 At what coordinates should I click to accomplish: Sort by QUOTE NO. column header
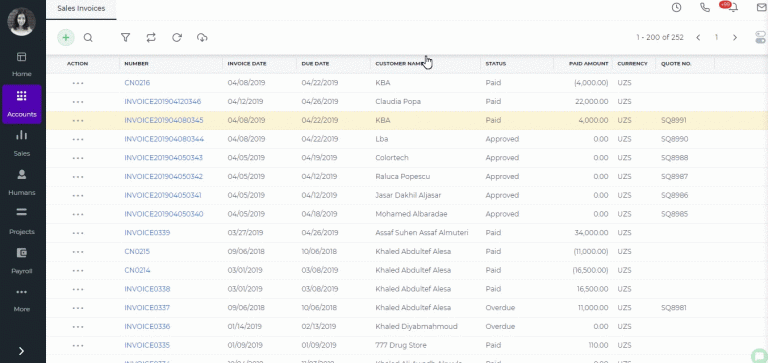coord(676,64)
